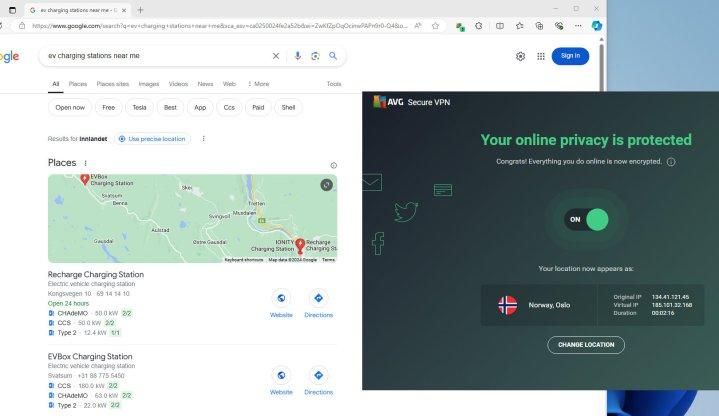Viewport: 719px width, 416px height.
Task: Select the Web search tab
Action: 229,84
